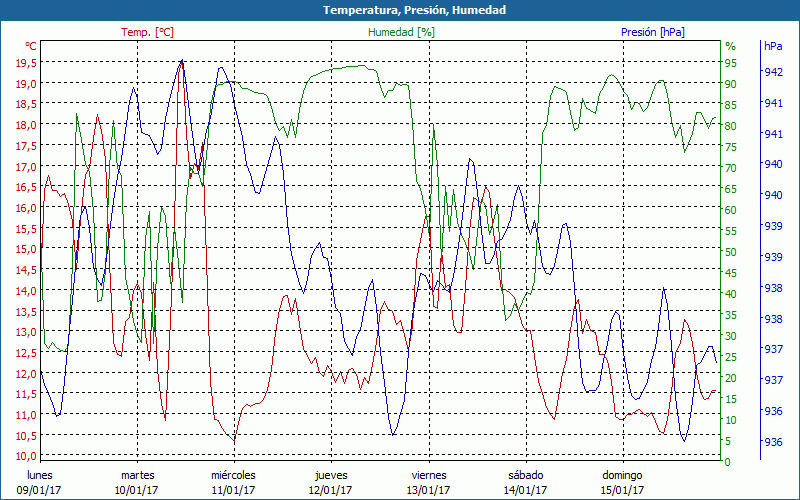Viewport: 800px width, 500px height.
Task: Select the jueves 12/01/17 date label
Action: tap(330, 482)
